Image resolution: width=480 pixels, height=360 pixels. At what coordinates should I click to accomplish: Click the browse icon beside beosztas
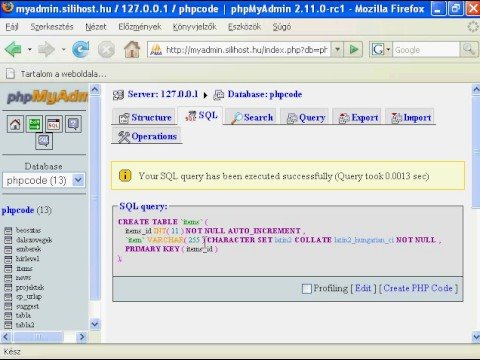click(8, 230)
